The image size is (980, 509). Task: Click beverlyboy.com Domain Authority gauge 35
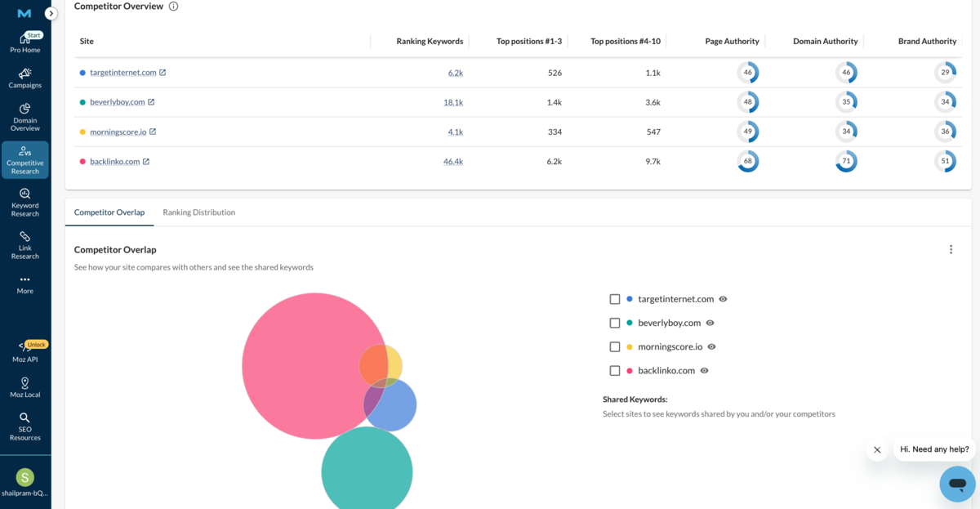(846, 102)
